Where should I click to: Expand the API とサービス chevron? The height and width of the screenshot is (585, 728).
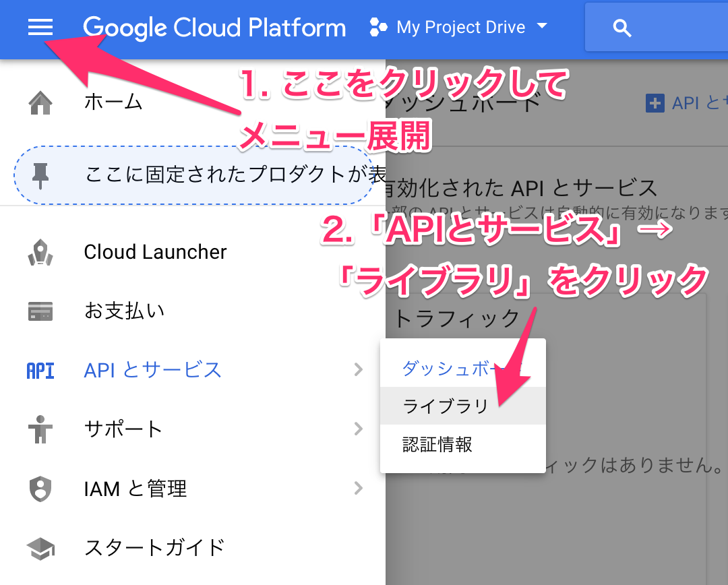coord(359,370)
